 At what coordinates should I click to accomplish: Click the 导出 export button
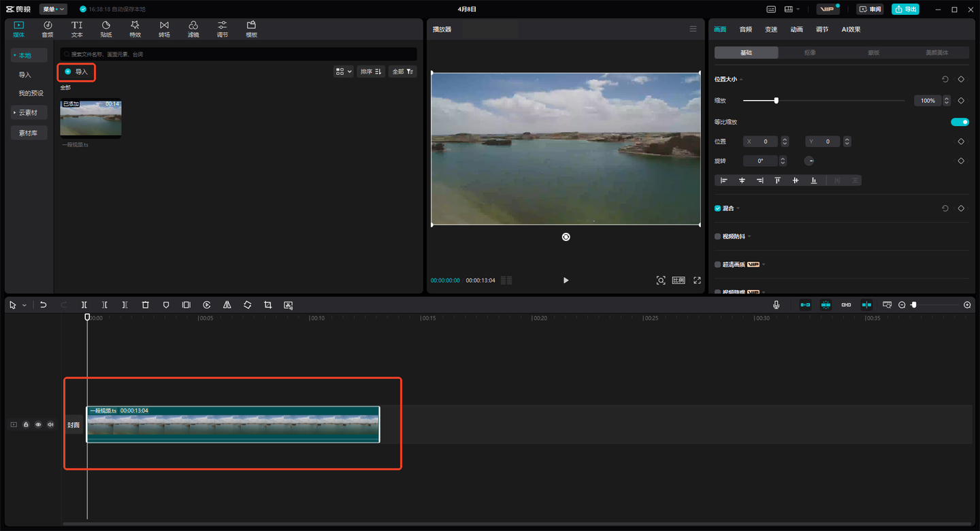click(905, 10)
